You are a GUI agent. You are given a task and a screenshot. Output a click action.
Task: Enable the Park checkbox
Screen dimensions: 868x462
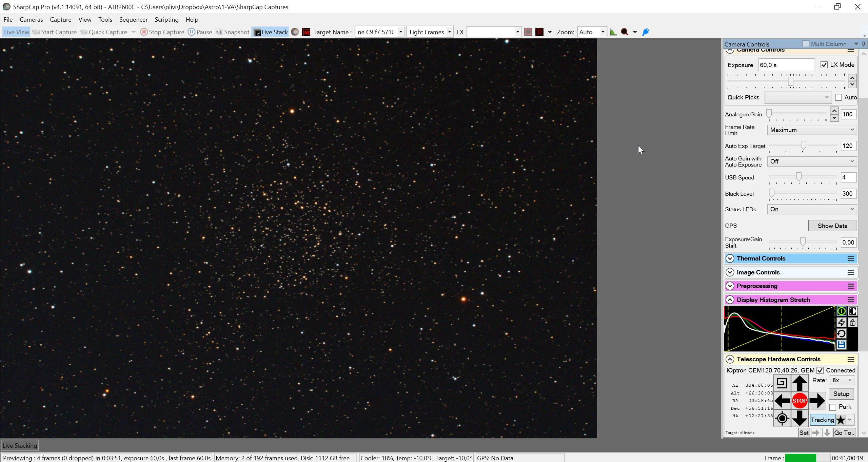tap(833, 407)
